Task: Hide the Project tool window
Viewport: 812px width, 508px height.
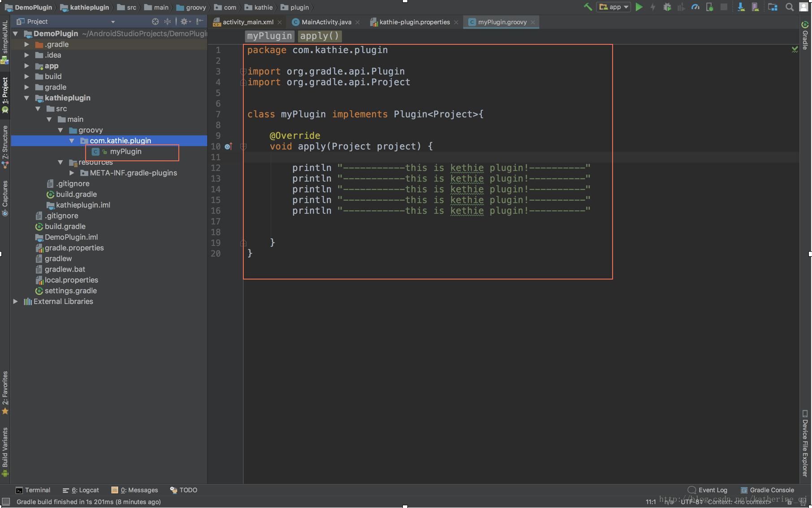Action: 200,22
